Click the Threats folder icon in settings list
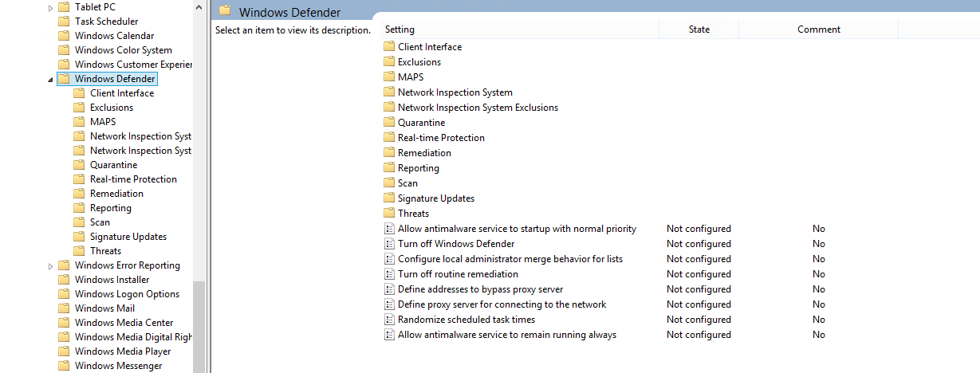Image resolution: width=980 pixels, height=373 pixels. coord(389,214)
